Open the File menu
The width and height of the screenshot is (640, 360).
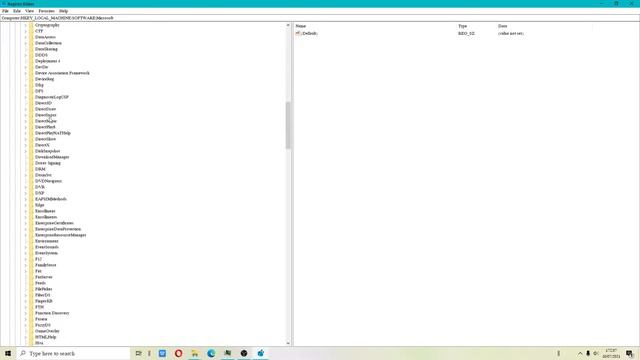pyautogui.click(x=5, y=11)
